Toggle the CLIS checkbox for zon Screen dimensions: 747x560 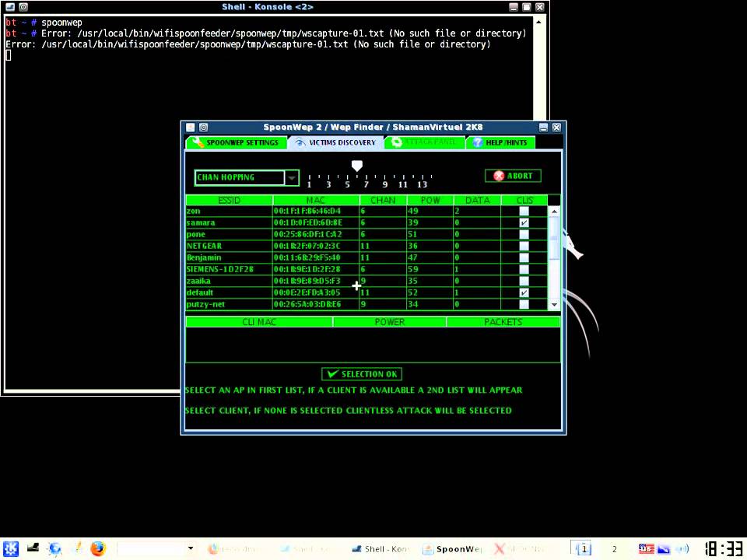pos(524,211)
